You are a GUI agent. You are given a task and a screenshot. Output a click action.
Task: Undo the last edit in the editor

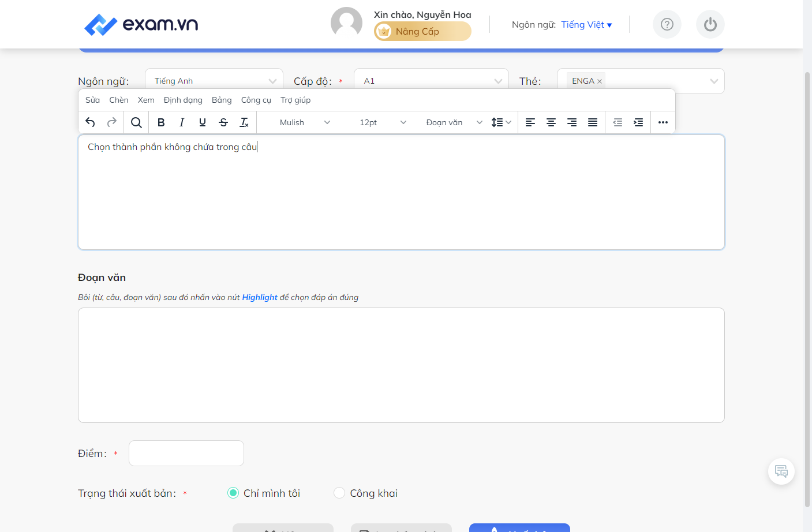(x=90, y=122)
